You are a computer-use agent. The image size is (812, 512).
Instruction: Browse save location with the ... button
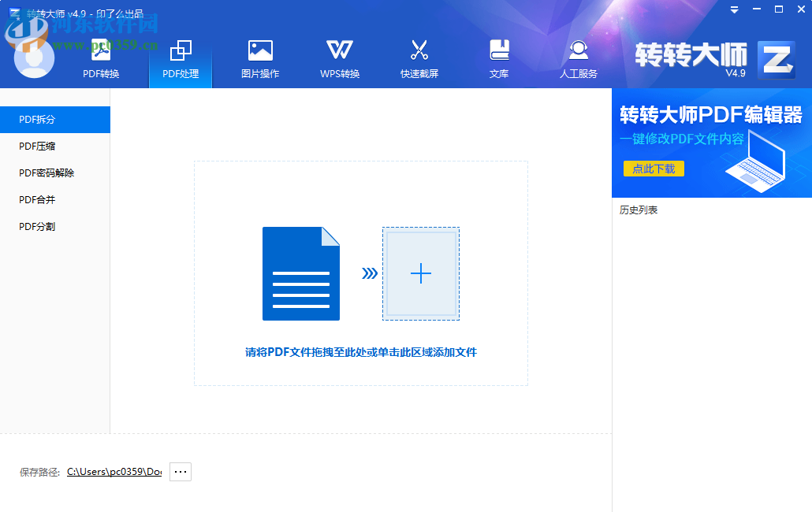tap(180, 471)
